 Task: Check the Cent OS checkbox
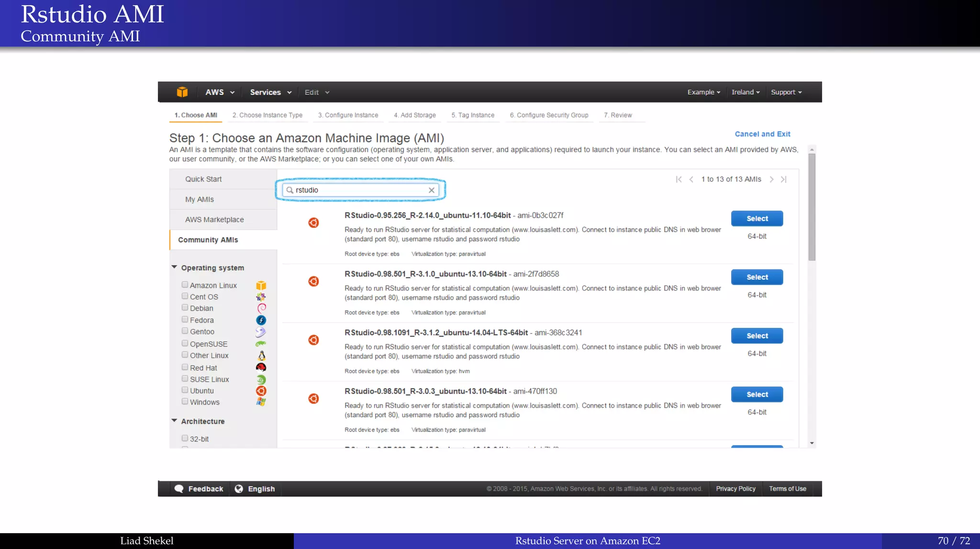(x=185, y=296)
